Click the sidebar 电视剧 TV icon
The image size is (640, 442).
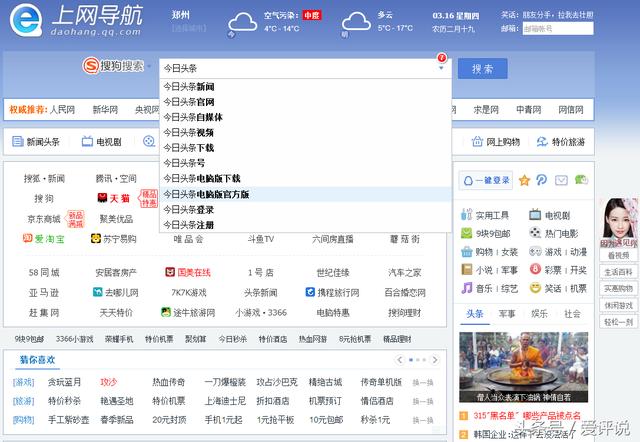(535, 214)
